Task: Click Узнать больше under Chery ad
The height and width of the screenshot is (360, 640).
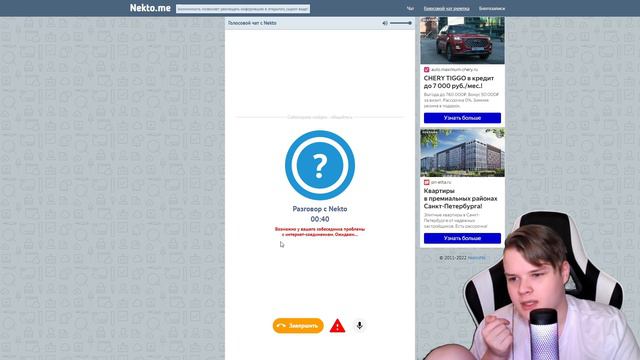Action: 462,118
